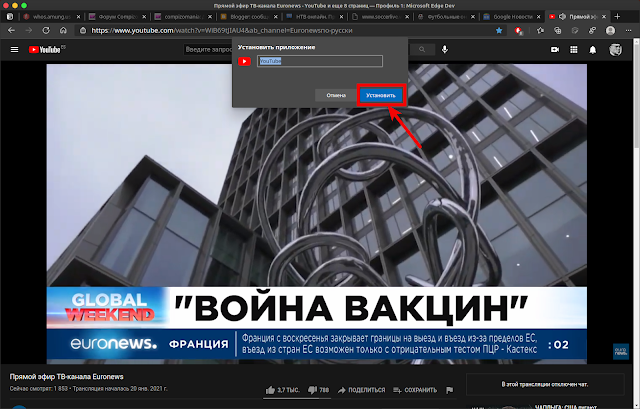Close the Прямой эфир YouTube tab

[x=604, y=17]
